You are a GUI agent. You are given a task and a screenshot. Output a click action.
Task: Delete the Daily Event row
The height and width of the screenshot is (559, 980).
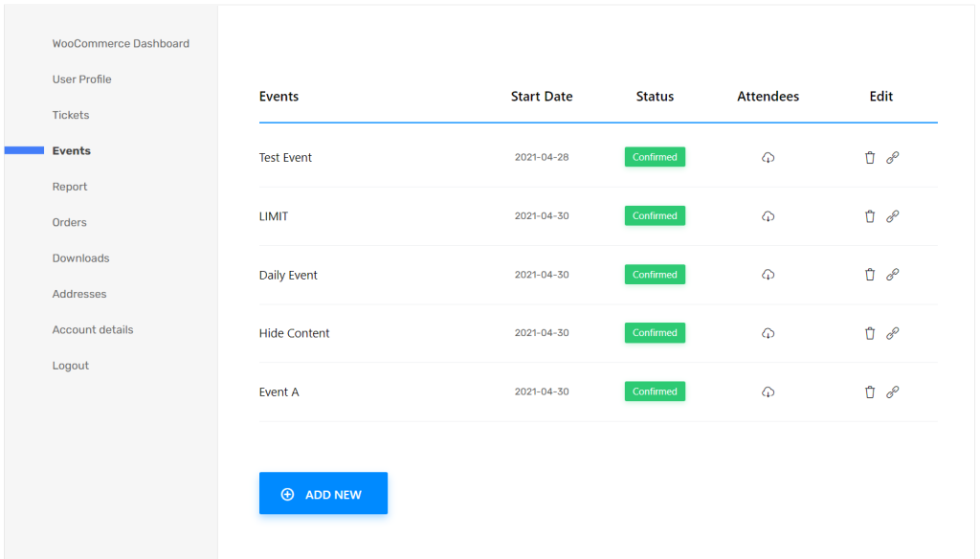point(869,275)
